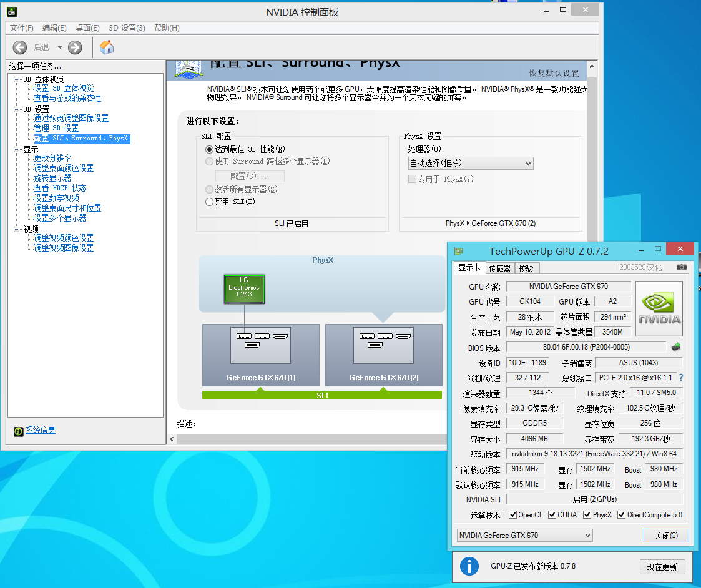The height and width of the screenshot is (588, 701).
Task: Click 关闭(C) button in GPU-Z
Action: [665, 536]
